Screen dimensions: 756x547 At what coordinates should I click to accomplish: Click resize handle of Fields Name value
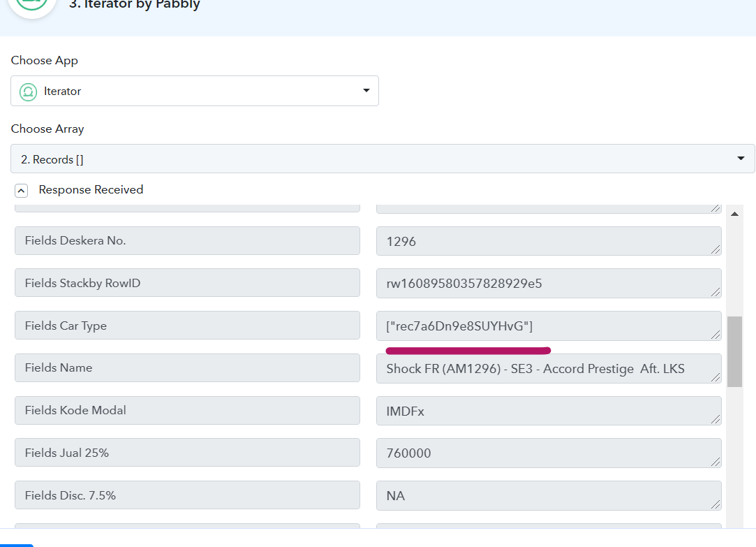(716, 378)
